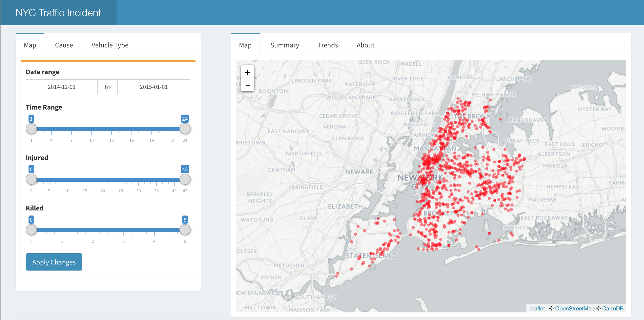
Task: Open the Leaflet attribution link
Action: (536, 308)
